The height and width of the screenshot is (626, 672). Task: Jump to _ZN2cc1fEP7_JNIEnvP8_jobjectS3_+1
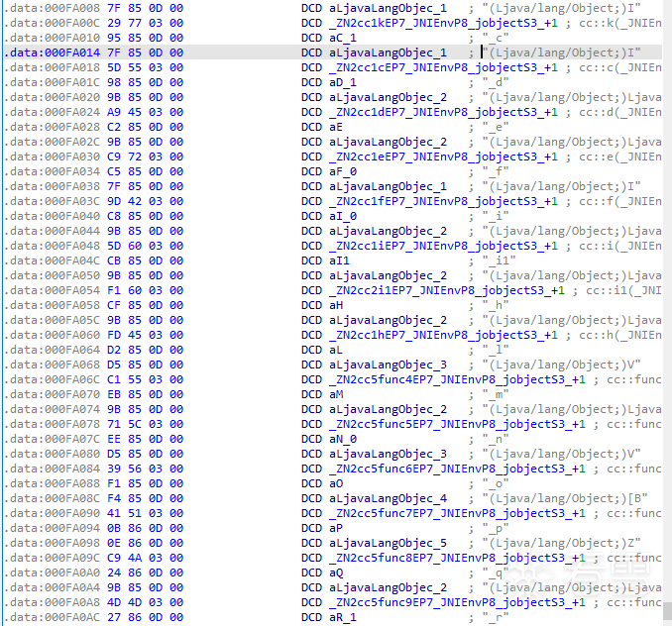(x=444, y=201)
